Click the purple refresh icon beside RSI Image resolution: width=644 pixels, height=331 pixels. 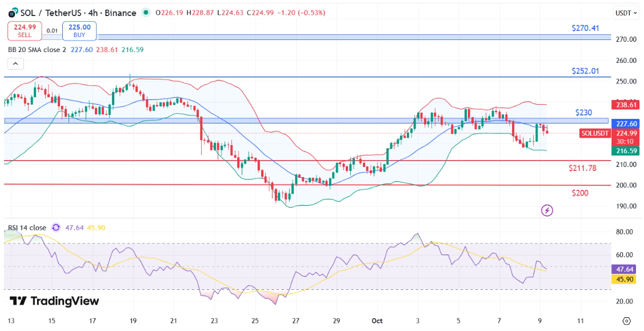tap(56, 228)
